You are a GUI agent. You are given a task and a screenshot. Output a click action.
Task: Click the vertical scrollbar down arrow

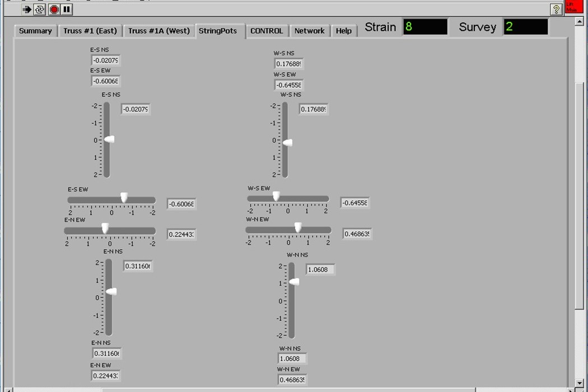point(580,382)
